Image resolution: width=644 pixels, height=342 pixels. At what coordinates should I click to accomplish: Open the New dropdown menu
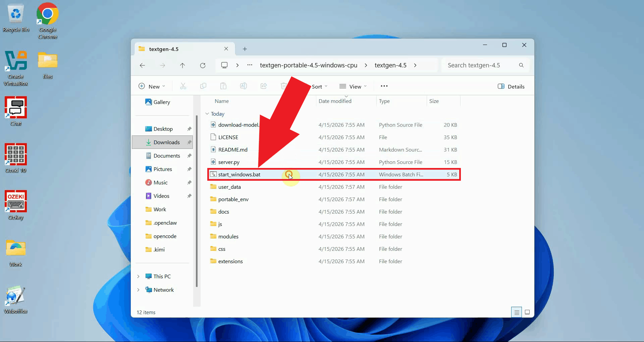click(x=152, y=86)
